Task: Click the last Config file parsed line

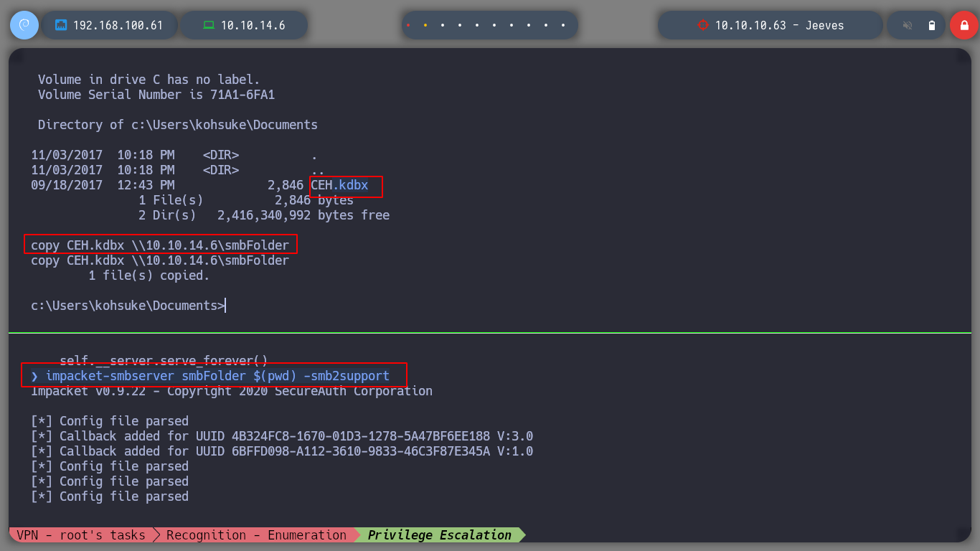Action: click(x=110, y=496)
